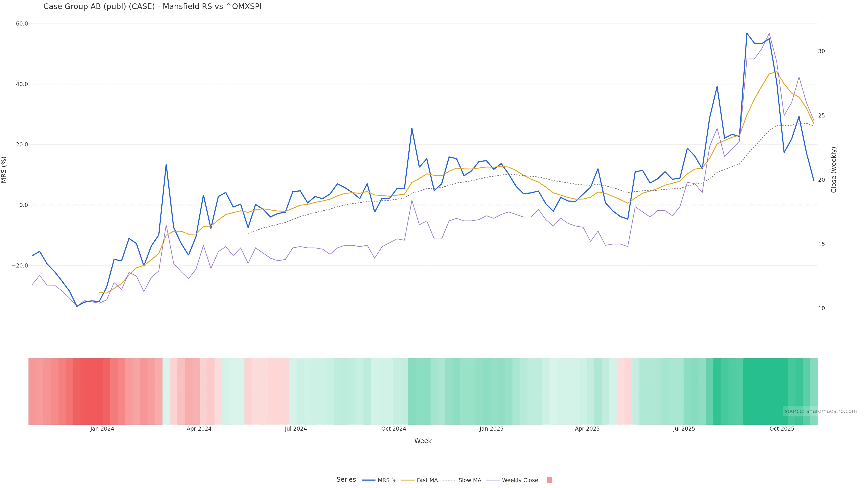Click the "Close (weekly)" right axis title
The image size is (868, 488).
point(834,170)
